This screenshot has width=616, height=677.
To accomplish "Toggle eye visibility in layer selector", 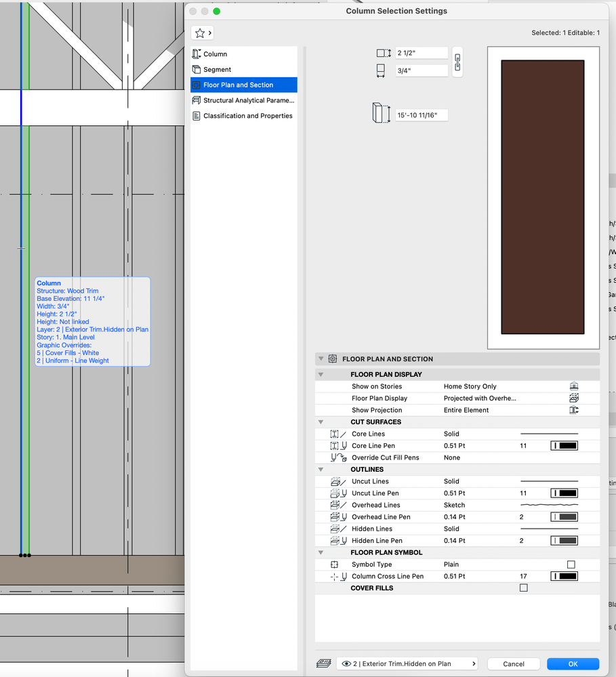I will point(346,664).
